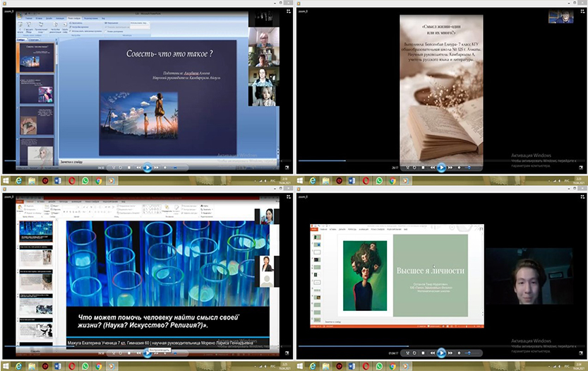Stop playback in the 'Смысл жизни' book video
This screenshot has width=588, height=371.
[422, 167]
